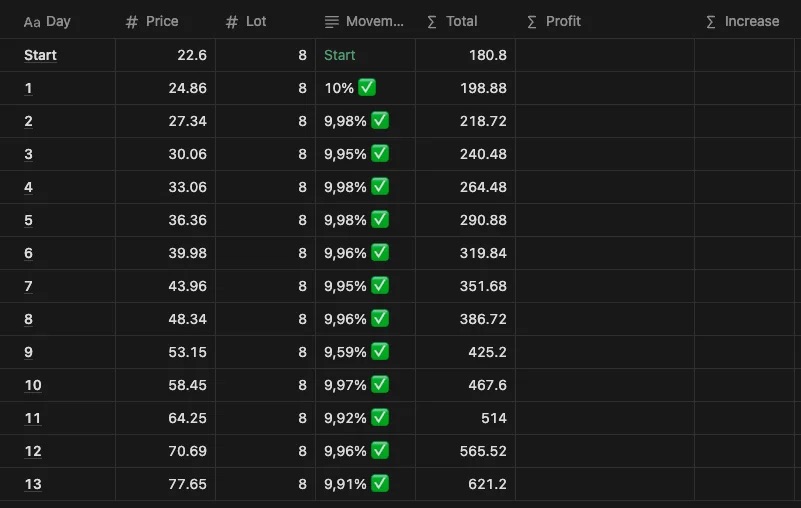The height and width of the screenshot is (508, 801).
Task: Click the sigma icon beside Profit
Action: pos(532,22)
